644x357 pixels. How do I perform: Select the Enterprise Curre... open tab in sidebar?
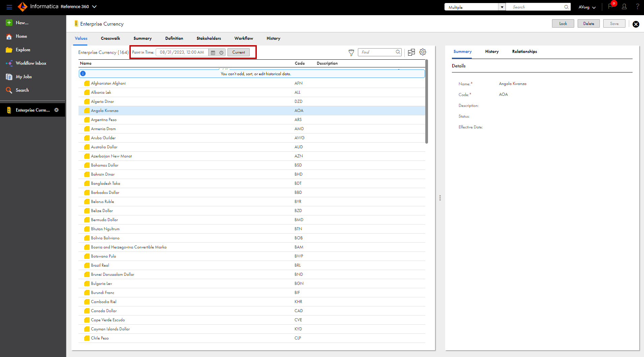[33, 110]
